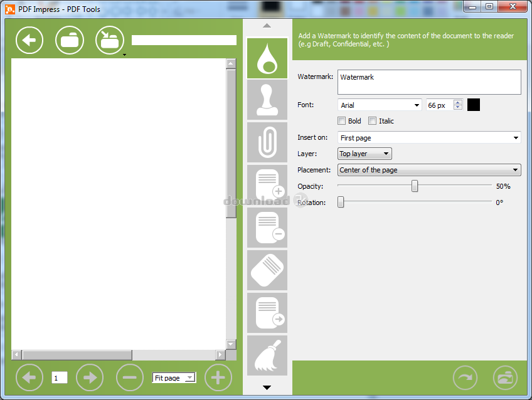
Task: Click the Rotation slider handle
Action: 341,202
